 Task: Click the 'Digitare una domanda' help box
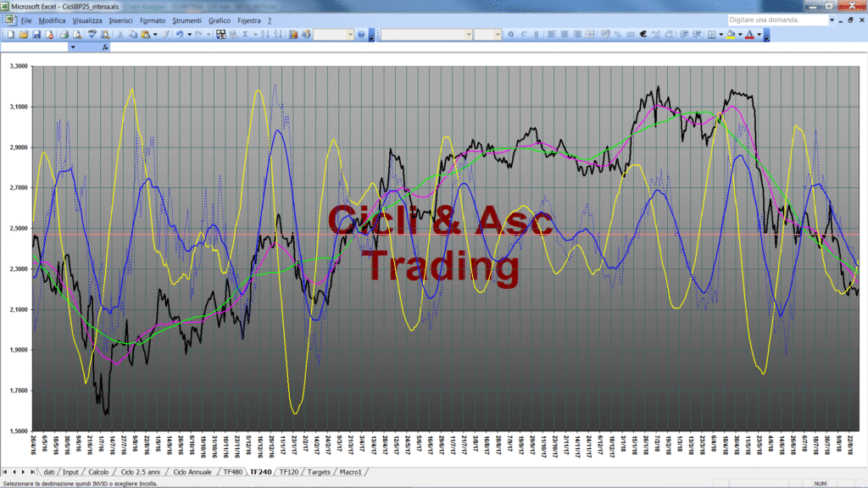777,20
